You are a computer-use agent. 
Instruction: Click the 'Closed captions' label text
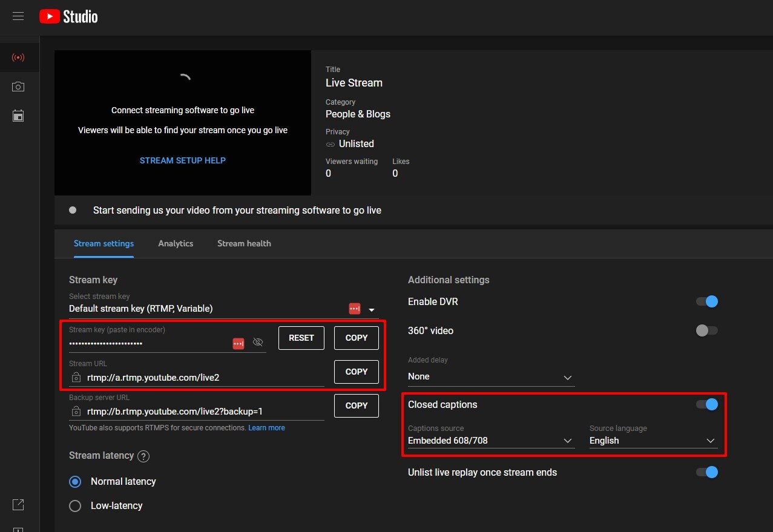coord(442,405)
